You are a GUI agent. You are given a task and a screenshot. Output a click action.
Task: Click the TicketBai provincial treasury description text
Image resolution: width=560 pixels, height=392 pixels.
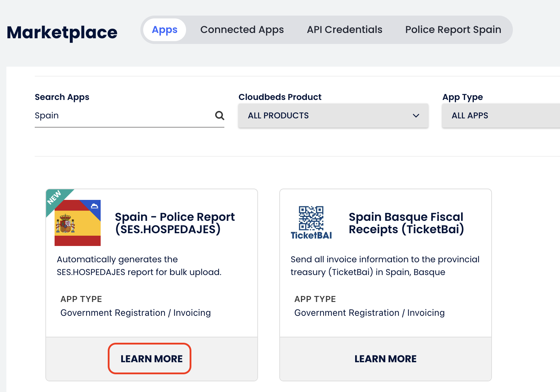pos(385,266)
